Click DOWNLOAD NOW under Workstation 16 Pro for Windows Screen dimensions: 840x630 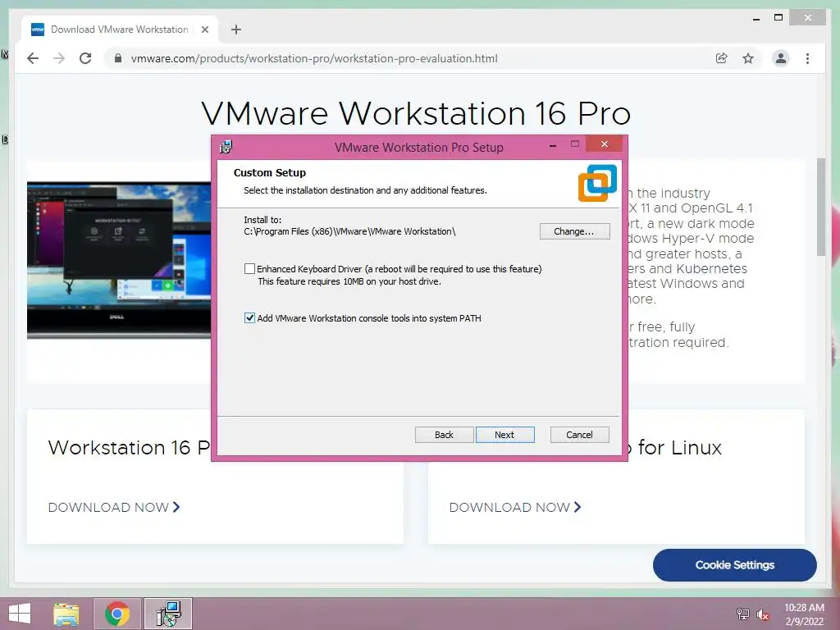[x=114, y=507]
